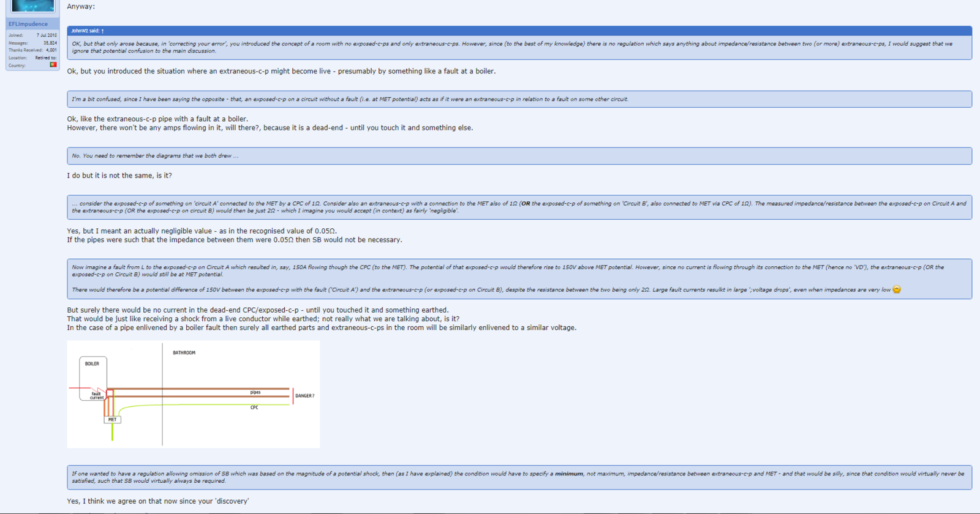Click the Messages count 35,824
Image resolution: width=980 pixels, height=514 pixels.
(49, 43)
